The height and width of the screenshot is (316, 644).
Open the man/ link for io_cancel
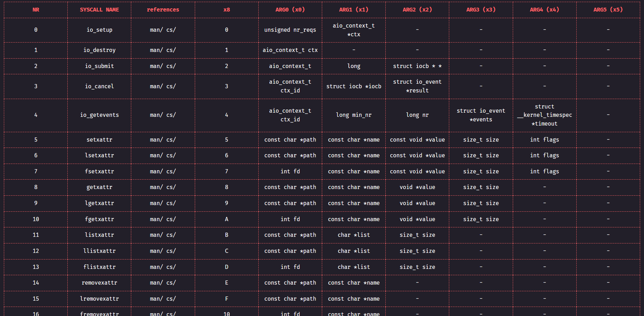156,86
